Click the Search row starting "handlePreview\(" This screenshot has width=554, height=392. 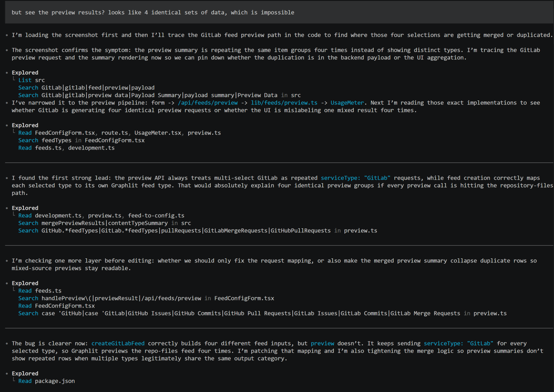point(146,298)
